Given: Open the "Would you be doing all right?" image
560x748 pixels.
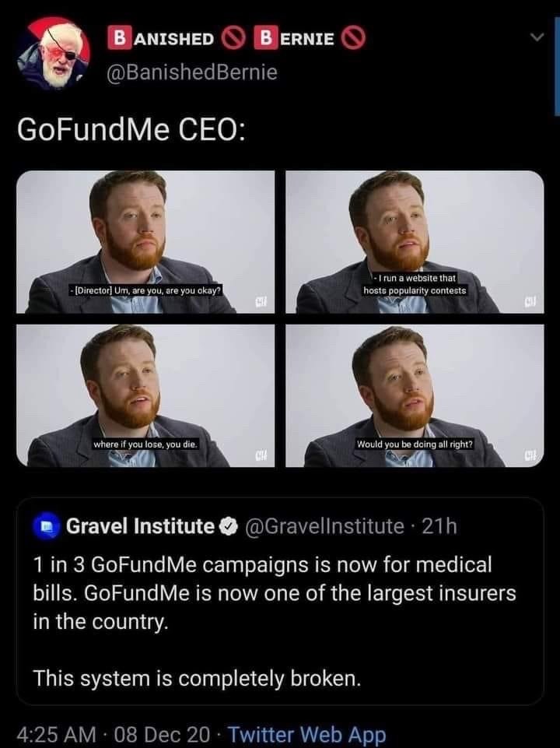Looking at the screenshot, I should click(x=415, y=395).
